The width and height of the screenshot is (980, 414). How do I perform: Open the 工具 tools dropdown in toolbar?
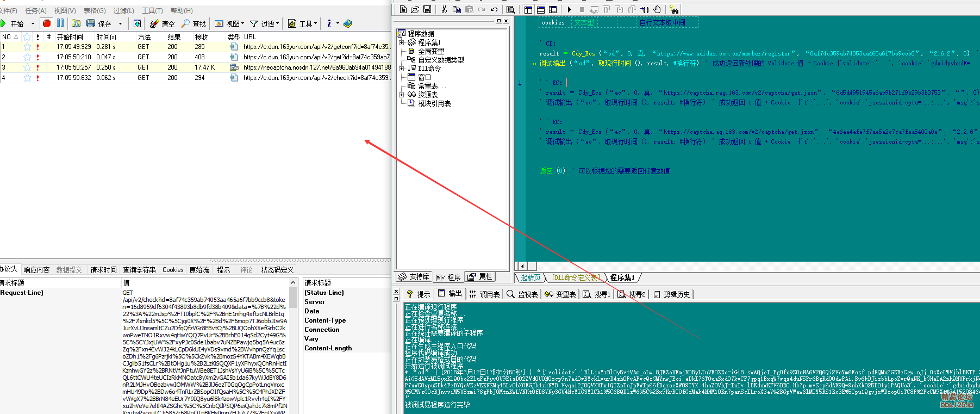click(303, 23)
